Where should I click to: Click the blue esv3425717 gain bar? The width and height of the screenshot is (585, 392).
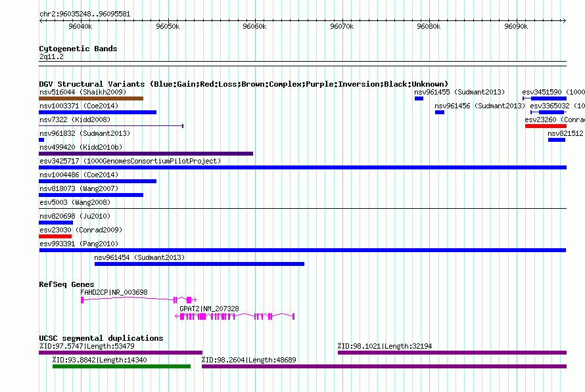[x=302, y=167]
